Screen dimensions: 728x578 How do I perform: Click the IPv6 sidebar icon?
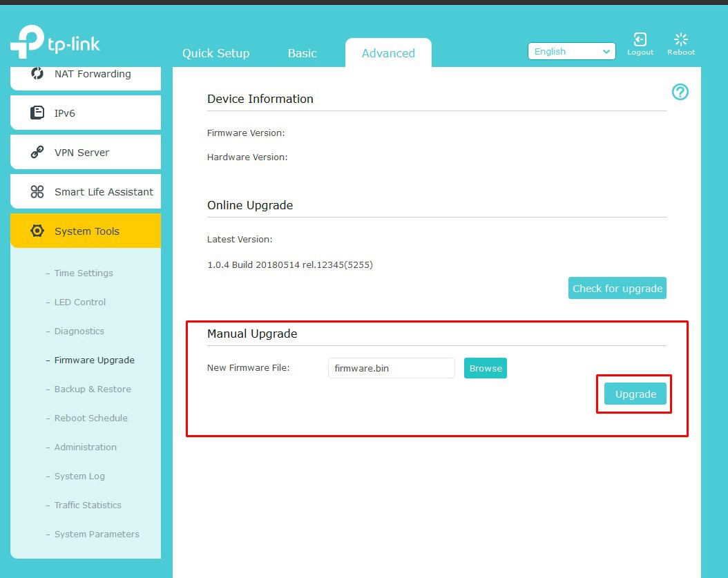(x=37, y=113)
